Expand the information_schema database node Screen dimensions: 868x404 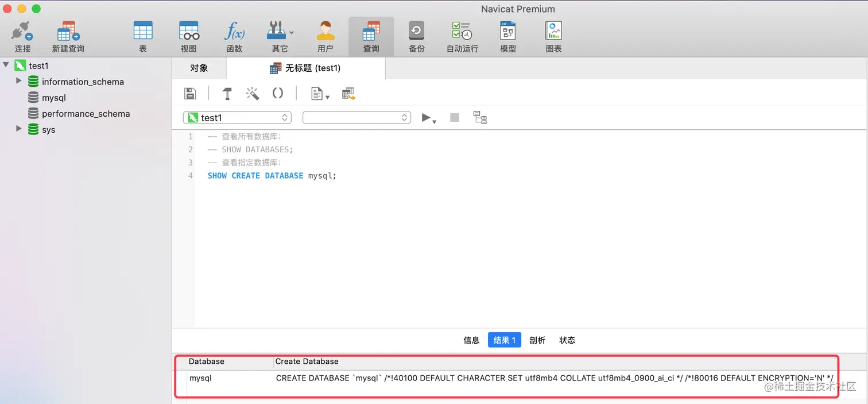(x=19, y=81)
